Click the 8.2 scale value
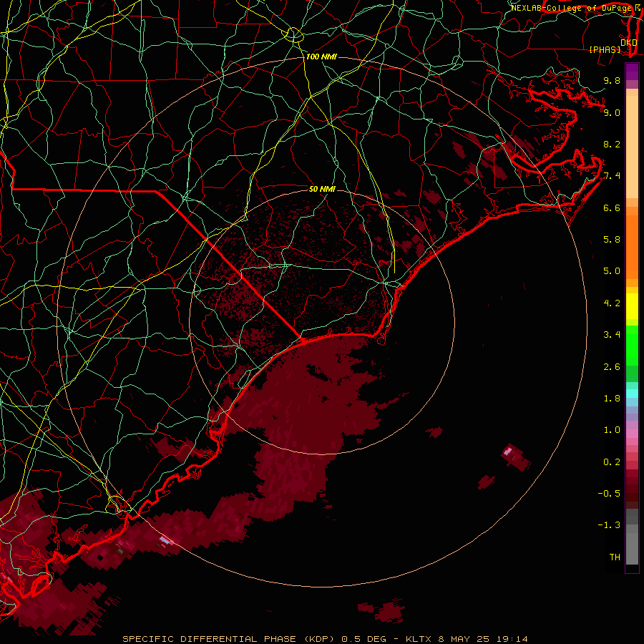The height and width of the screenshot is (644, 644). tap(612, 144)
